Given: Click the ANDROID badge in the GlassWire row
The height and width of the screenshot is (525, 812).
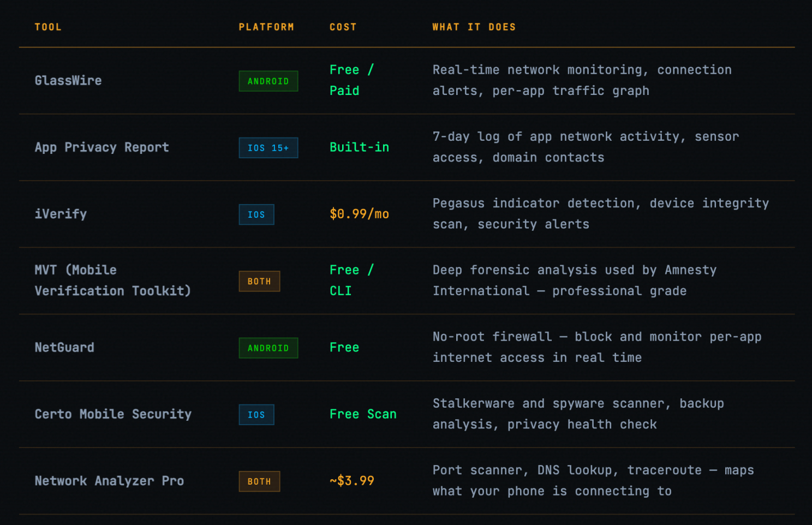Looking at the screenshot, I should pyautogui.click(x=268, y=81).
